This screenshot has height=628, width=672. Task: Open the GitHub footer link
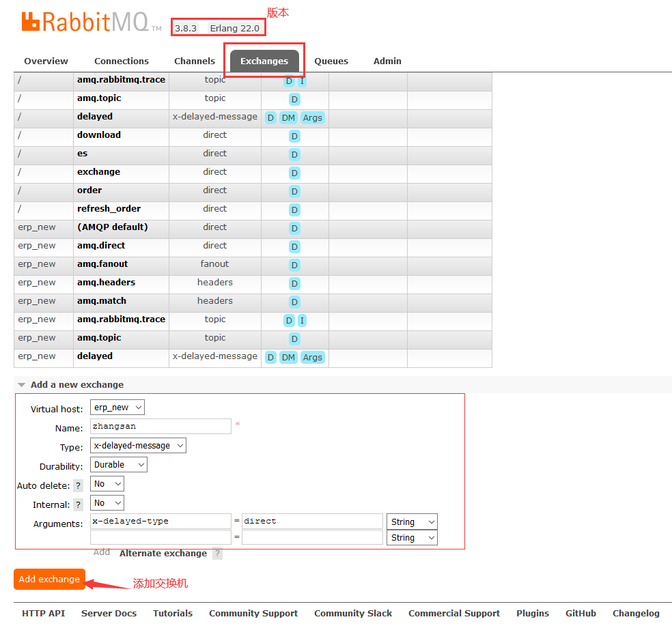pyautogui.click(x=580, y=613)
